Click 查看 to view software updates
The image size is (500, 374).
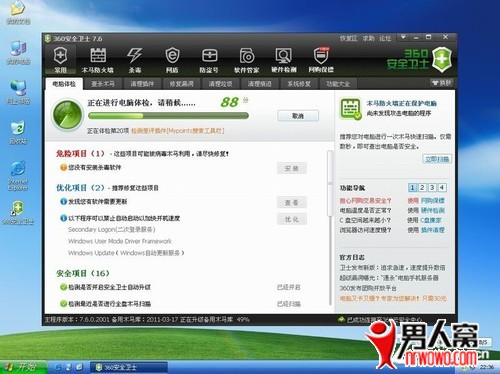[x=292, y=202]
